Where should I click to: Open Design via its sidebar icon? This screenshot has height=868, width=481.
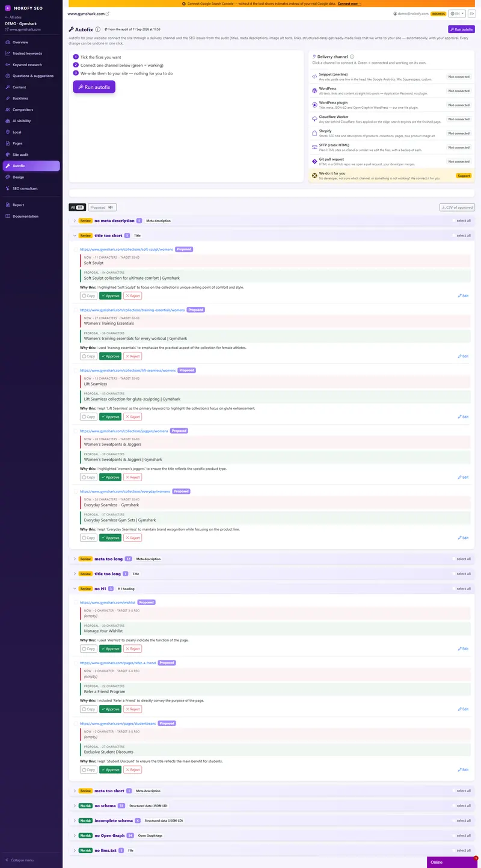(8, 177)
